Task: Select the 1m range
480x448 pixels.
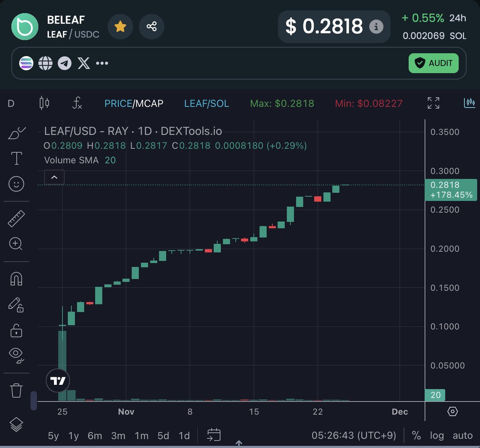Action: (x=141, y=436)
